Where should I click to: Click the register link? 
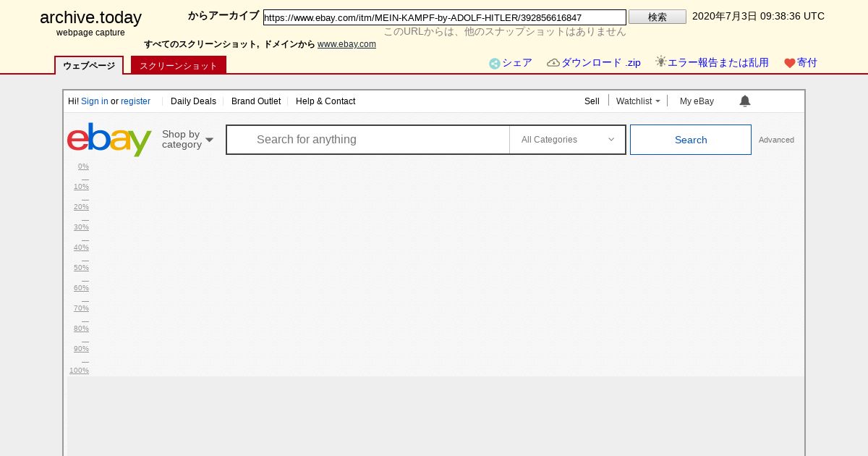(x=135, y=101)
